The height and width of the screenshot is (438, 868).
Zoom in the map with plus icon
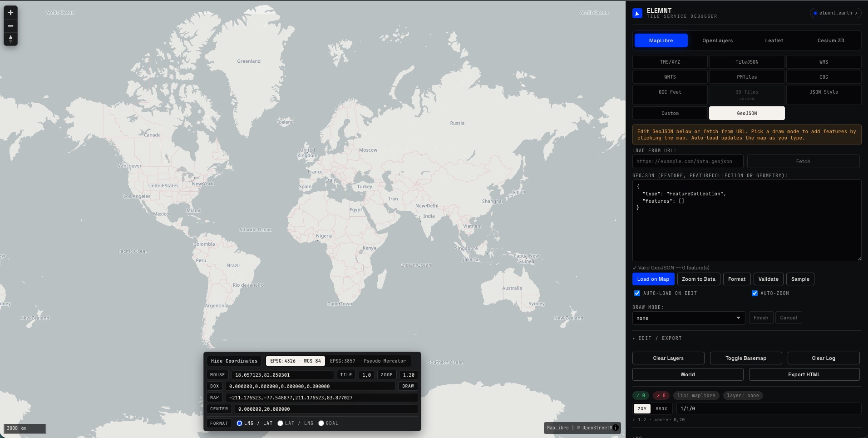point(10,13)
